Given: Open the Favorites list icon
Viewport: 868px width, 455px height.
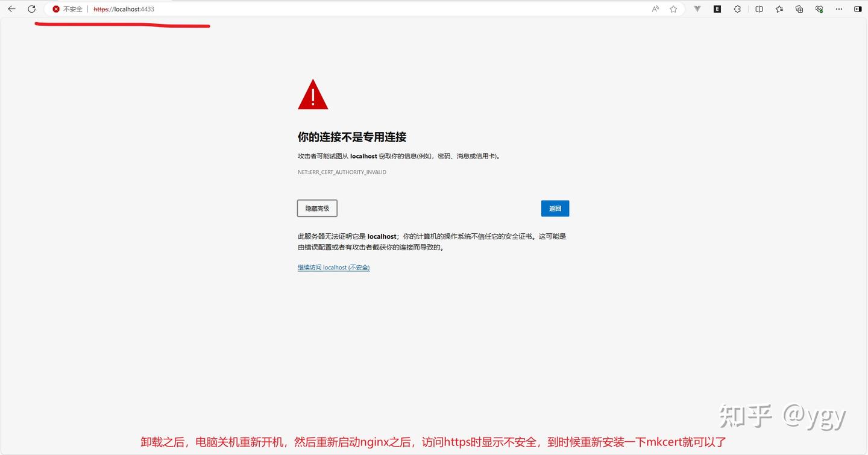Looking at the screenshot, I should tap(780, 9).
